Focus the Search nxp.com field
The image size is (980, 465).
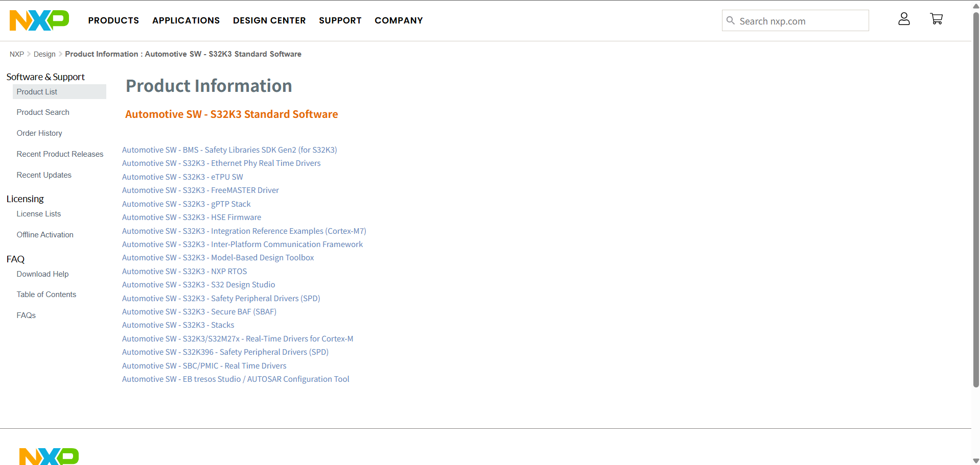point(795,20)
